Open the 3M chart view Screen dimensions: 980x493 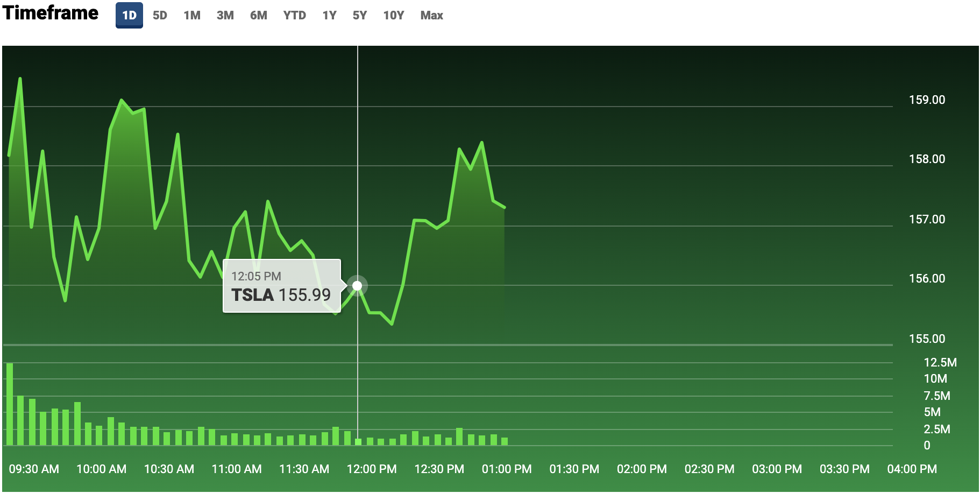[225, 15]
